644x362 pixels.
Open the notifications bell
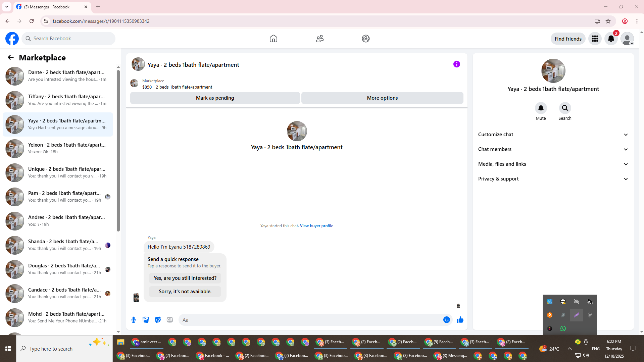click(611, 39)
